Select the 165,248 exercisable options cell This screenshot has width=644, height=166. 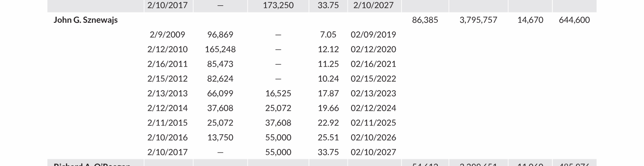tap(220, 50)
